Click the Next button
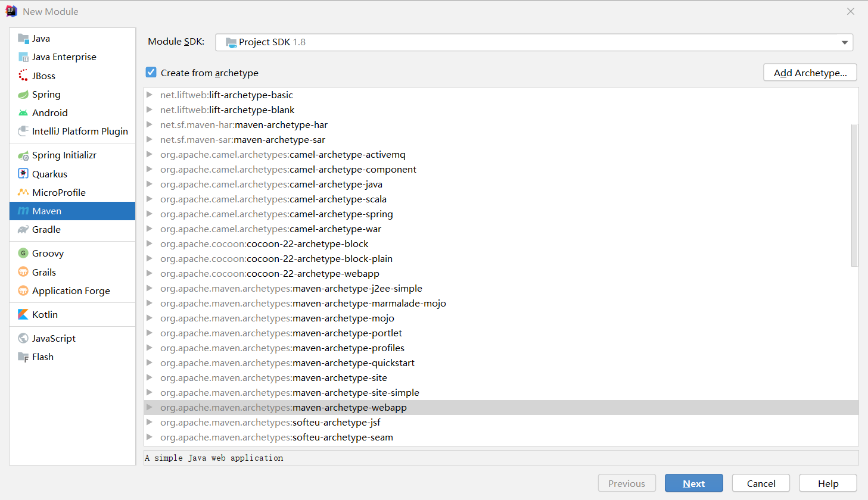 (x=694, y=483)
